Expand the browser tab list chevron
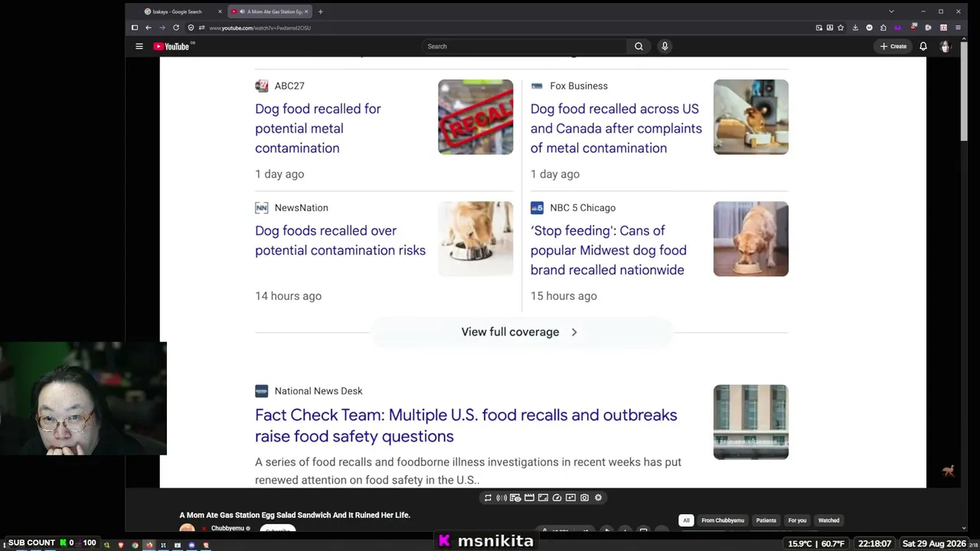This screenshot has width=980, height=551. click(x=891, y=11)
